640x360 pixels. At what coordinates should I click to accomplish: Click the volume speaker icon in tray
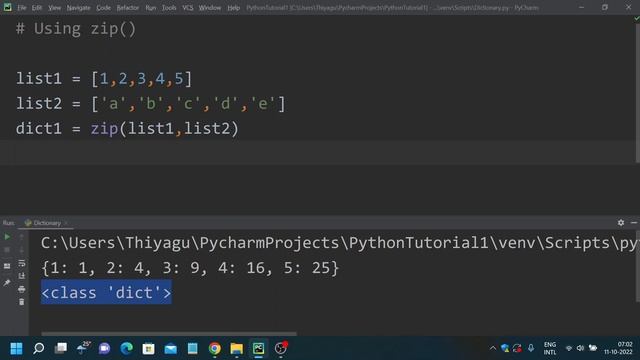pos(580,348)
